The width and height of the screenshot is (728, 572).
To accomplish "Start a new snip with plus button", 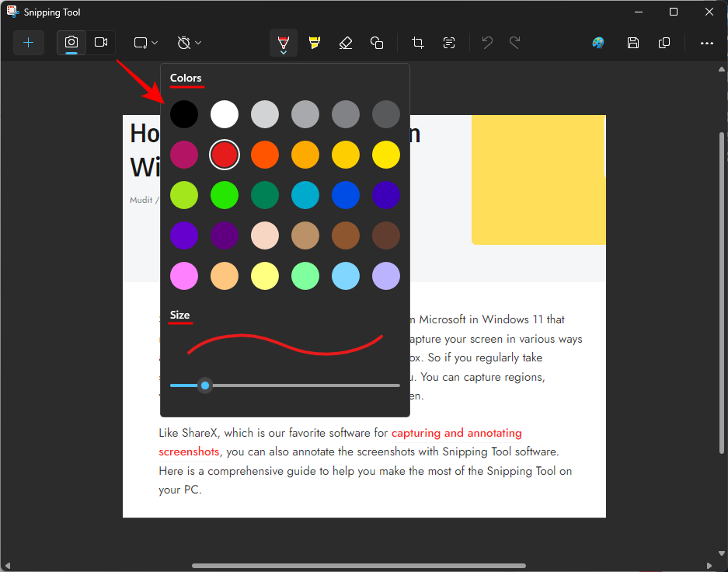I will click(x=28, y=43).
